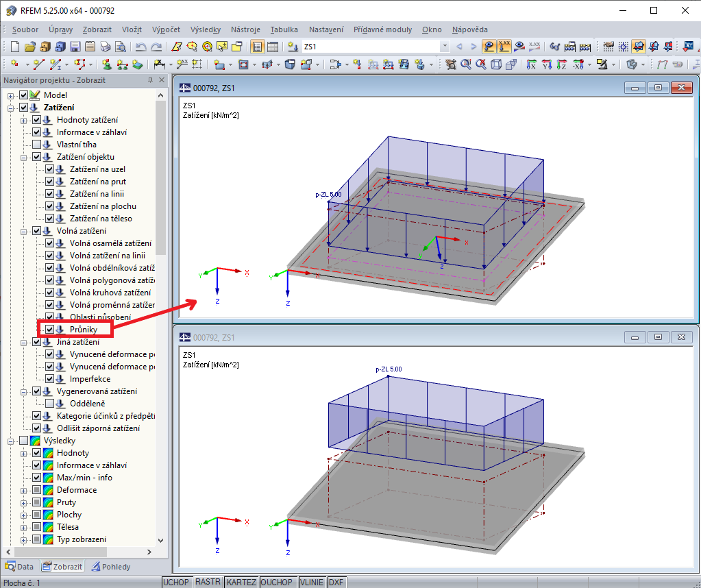Undo the last action
701x588 pixels.
click(x=141, y=47)
